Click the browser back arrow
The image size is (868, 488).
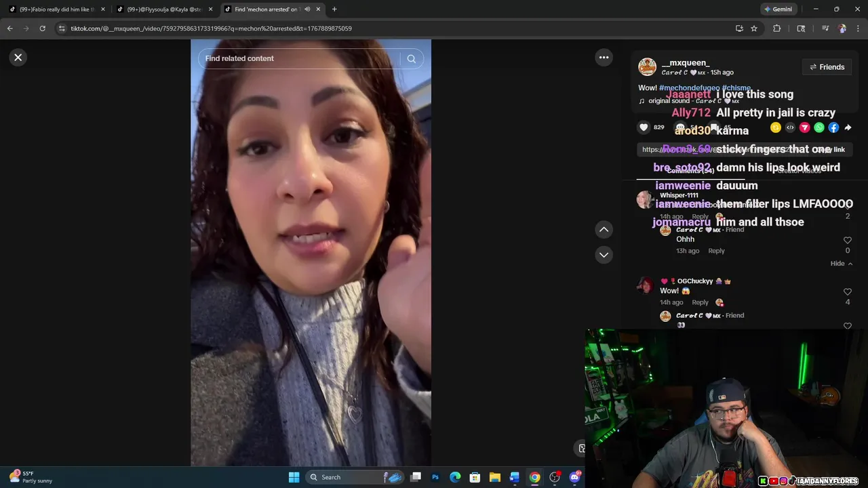click(x=9, y=28)
